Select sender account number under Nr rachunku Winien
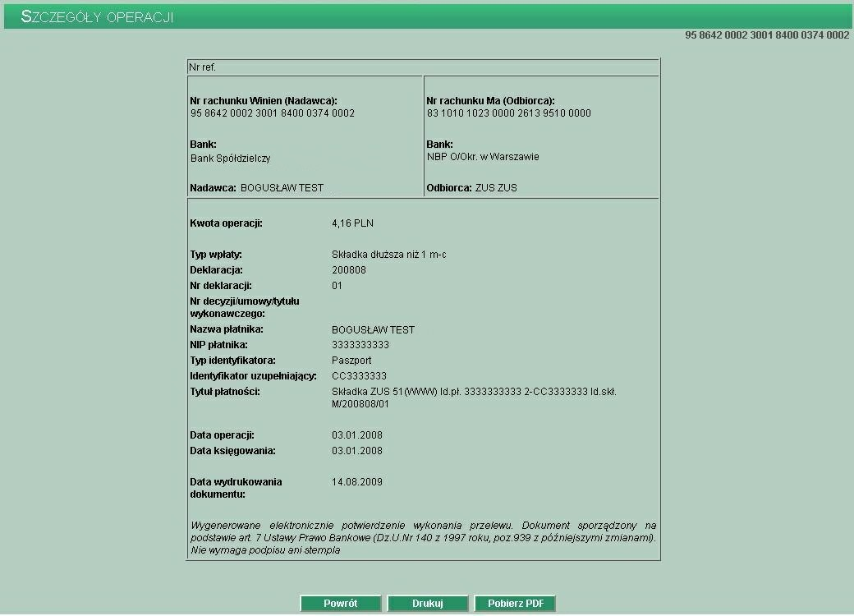The width and height of the screenshot is (854, 616). pyautogui.click(x=273, y=113)
